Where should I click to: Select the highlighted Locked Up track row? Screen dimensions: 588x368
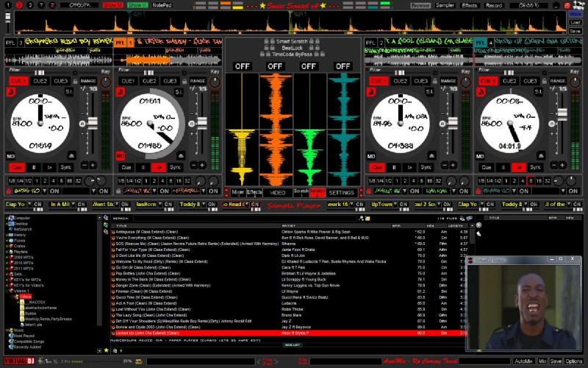point(287,333)
